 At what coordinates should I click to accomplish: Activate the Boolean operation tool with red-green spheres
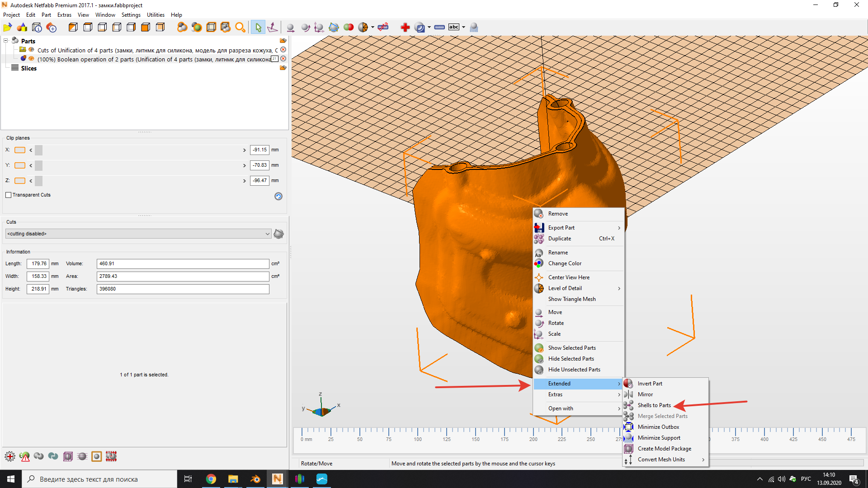pyautogui.click(x=349, y=27)
